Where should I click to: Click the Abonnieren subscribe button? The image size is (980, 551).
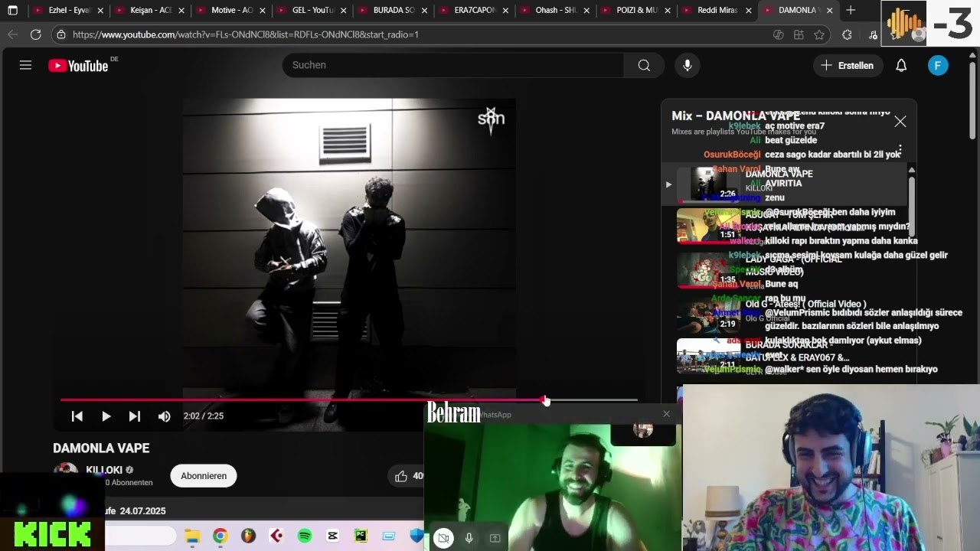tap(204, 476)
